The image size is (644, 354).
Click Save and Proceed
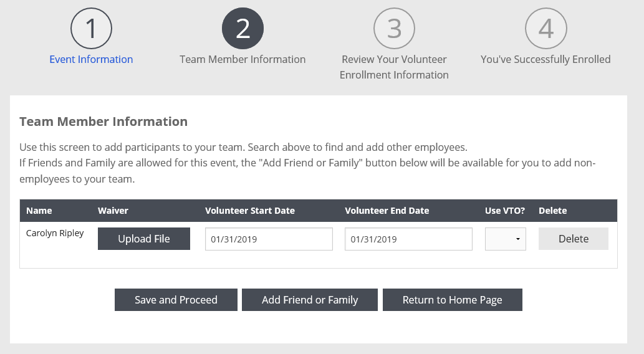(176, 300)
